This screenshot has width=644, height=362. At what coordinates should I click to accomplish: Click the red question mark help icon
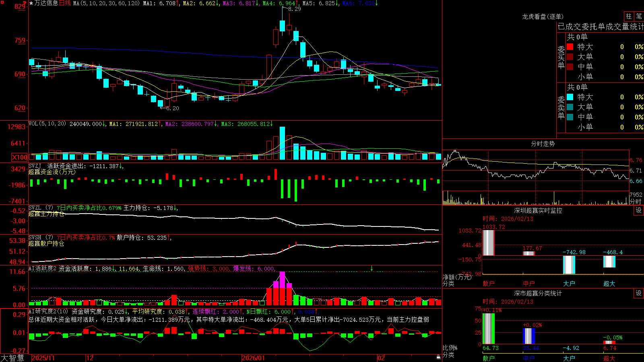click(25, 3)
